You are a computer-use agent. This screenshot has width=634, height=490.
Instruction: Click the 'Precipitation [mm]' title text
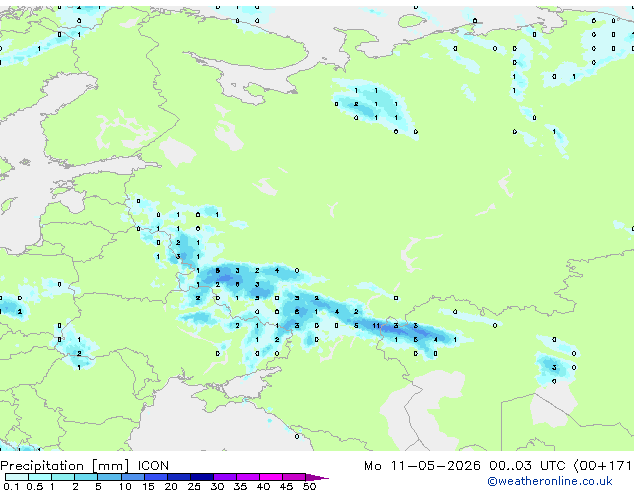coord(64,466)
